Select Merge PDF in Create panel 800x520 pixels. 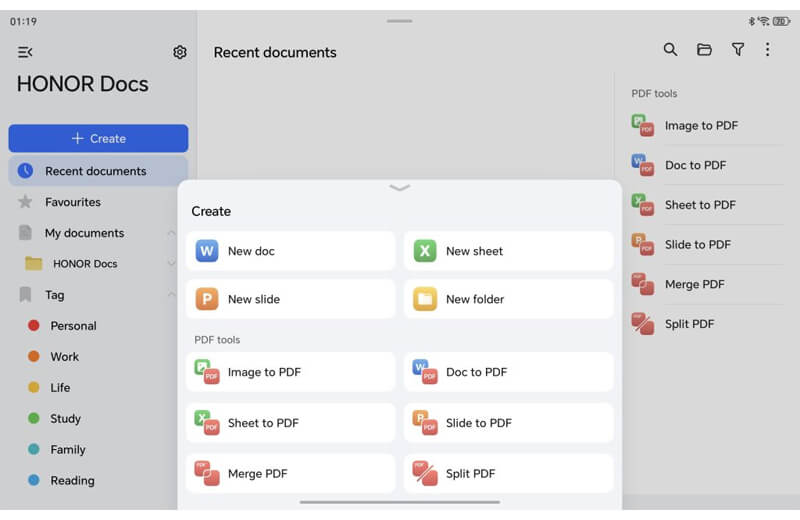[x=290, y=474]
